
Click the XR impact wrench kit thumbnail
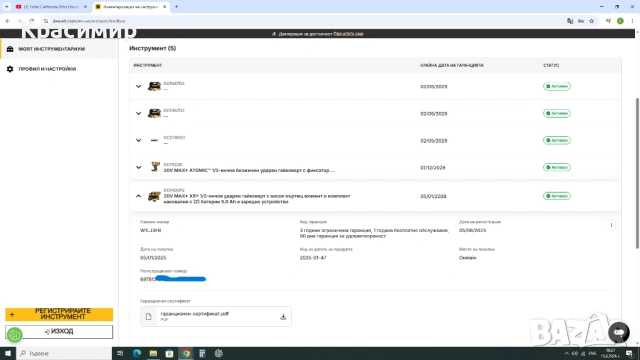pyautogui.click(x=154, y=196)
